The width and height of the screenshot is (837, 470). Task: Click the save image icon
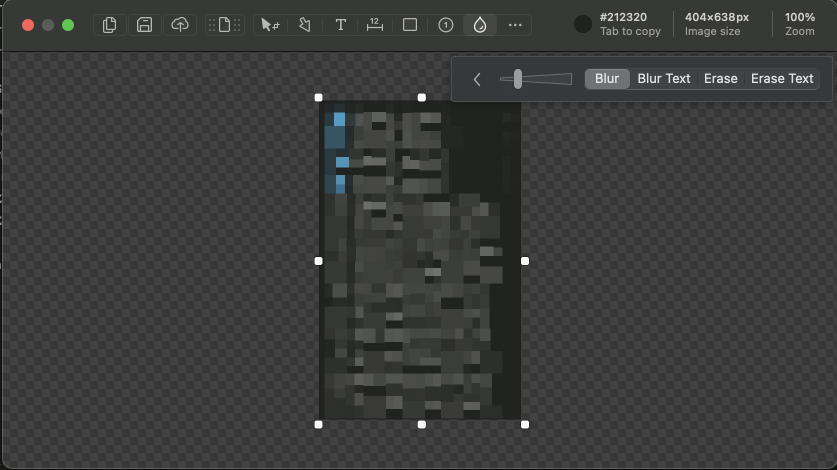[144, 25]
